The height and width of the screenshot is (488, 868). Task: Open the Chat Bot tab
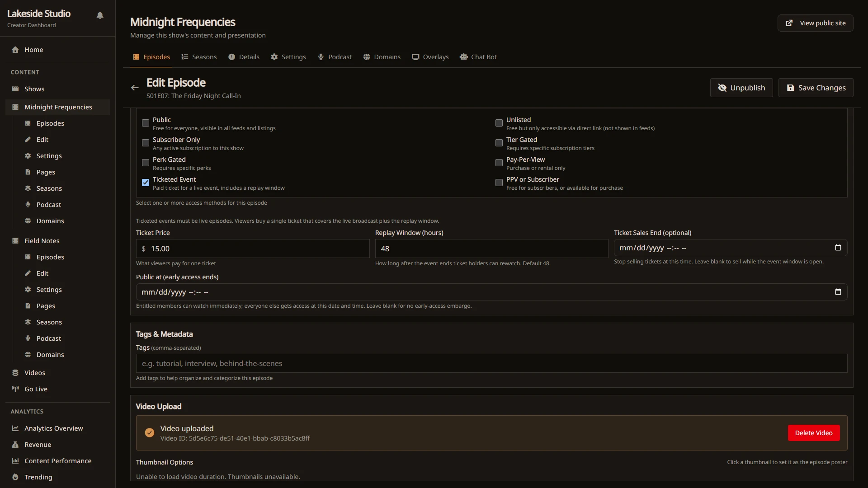(478, 57)
